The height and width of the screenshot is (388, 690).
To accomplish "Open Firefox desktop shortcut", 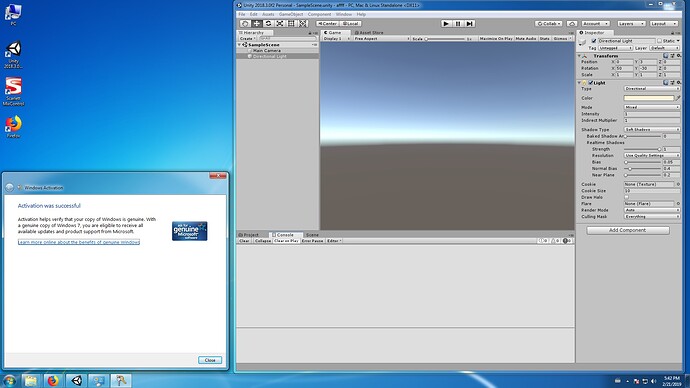I will pyautogui.click(x=13, y=127).
